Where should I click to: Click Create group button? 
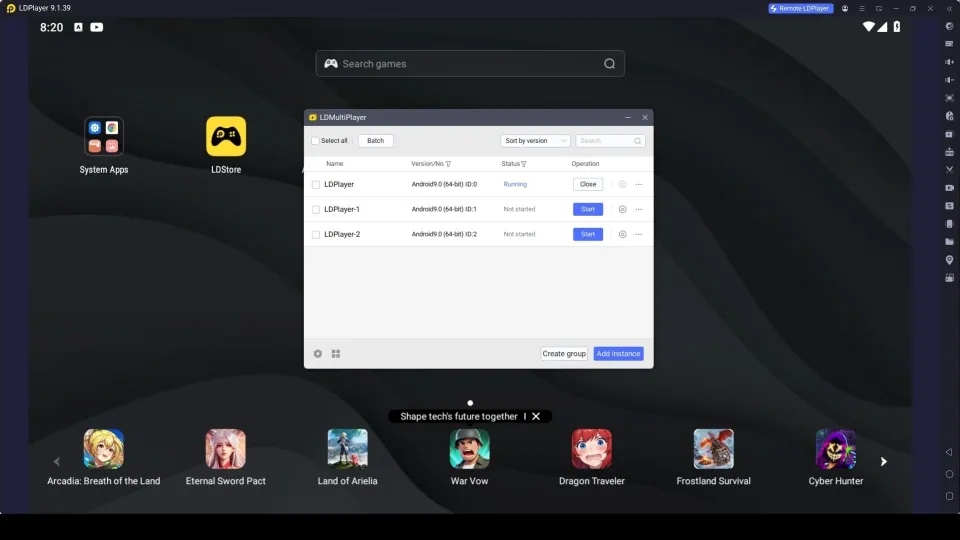tap(564, 354)
